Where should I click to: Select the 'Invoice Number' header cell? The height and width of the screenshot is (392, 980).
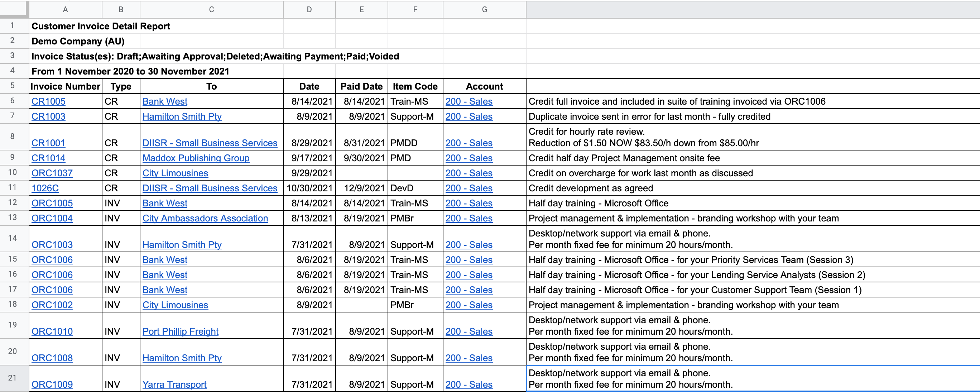pyautogui.click(x=66, y=86)
